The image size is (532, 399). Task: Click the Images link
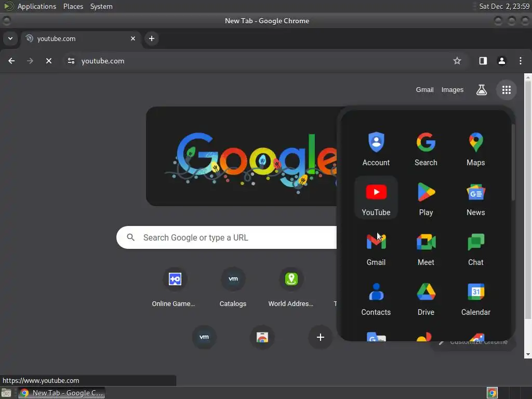point(452,89)
